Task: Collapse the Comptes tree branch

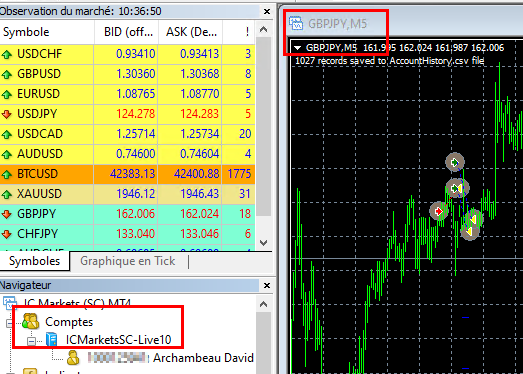Action: pyautogui.click(x=8, y=323)
